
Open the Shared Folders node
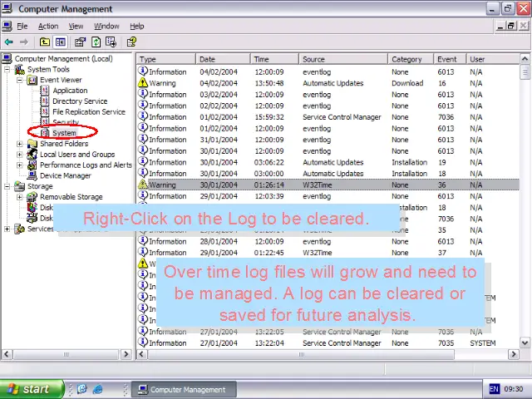(64, 144)
